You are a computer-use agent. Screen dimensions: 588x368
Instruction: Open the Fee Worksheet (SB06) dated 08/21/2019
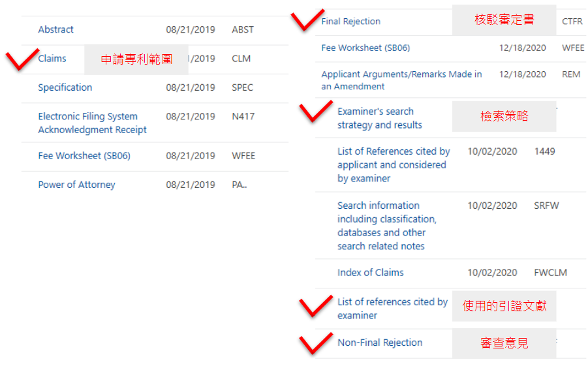point(84,156)
